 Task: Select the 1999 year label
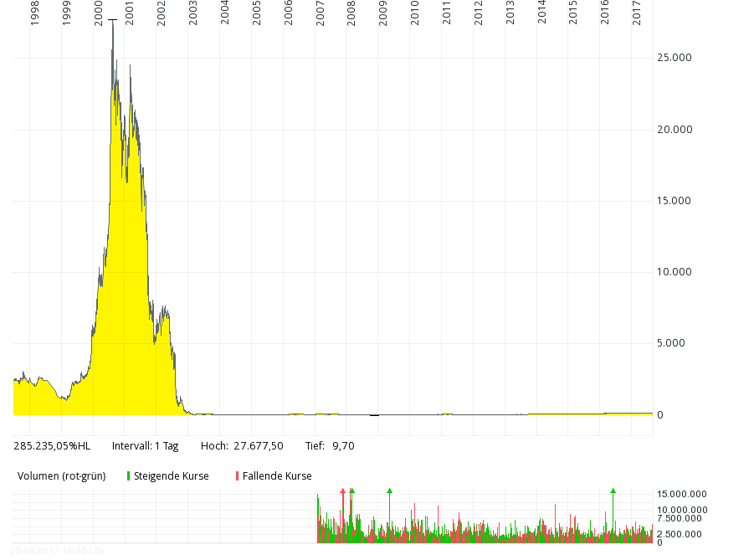(66, 13)
